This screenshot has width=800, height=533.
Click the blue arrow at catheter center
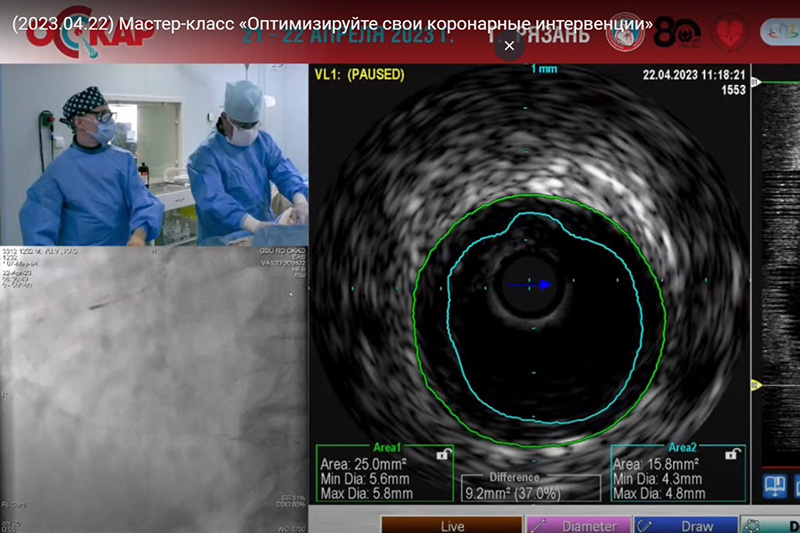coord(533,285)
